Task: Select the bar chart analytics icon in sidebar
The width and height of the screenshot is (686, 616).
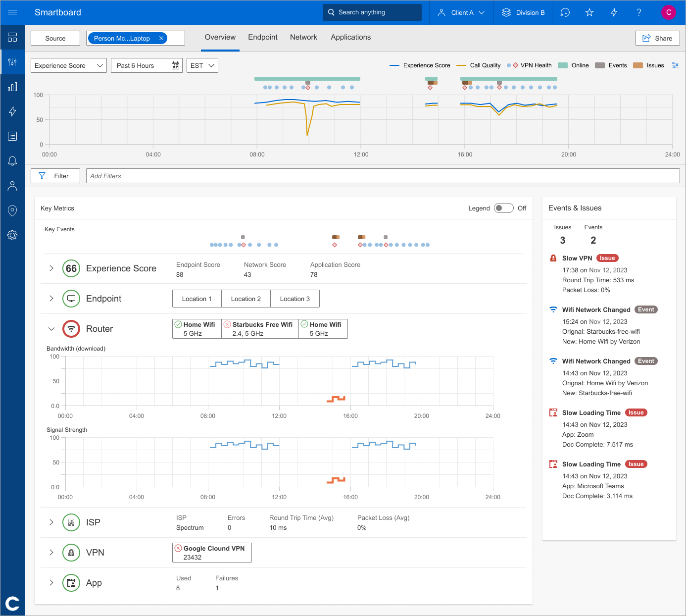Action: [12, 87]
